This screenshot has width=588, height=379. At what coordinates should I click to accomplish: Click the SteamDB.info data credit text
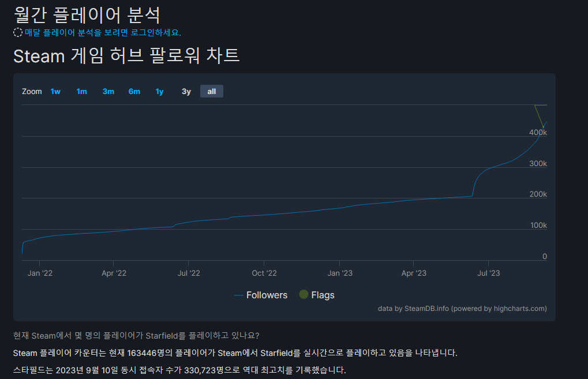tap(462, 309)
